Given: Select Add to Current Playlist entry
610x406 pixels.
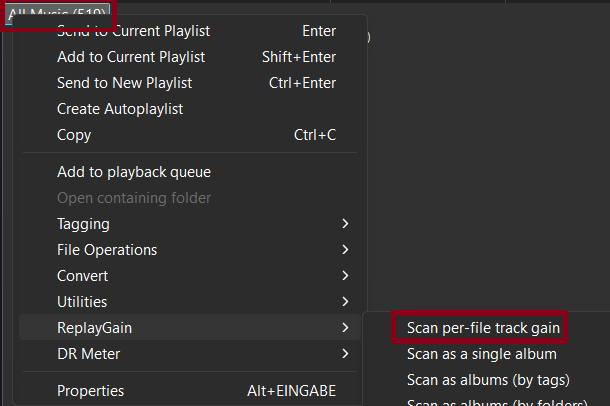Looking at the screenshot, I should (x=131, y=57).
